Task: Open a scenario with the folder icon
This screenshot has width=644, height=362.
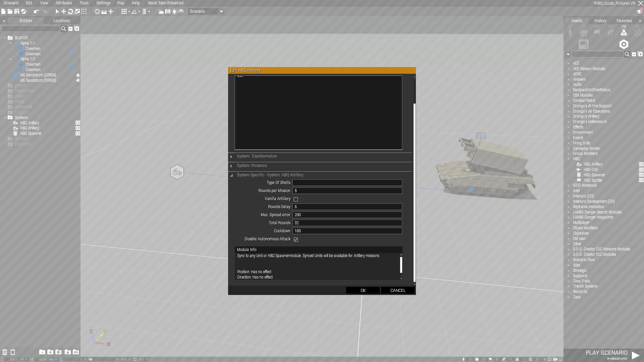Action: [x=10, y=11]
